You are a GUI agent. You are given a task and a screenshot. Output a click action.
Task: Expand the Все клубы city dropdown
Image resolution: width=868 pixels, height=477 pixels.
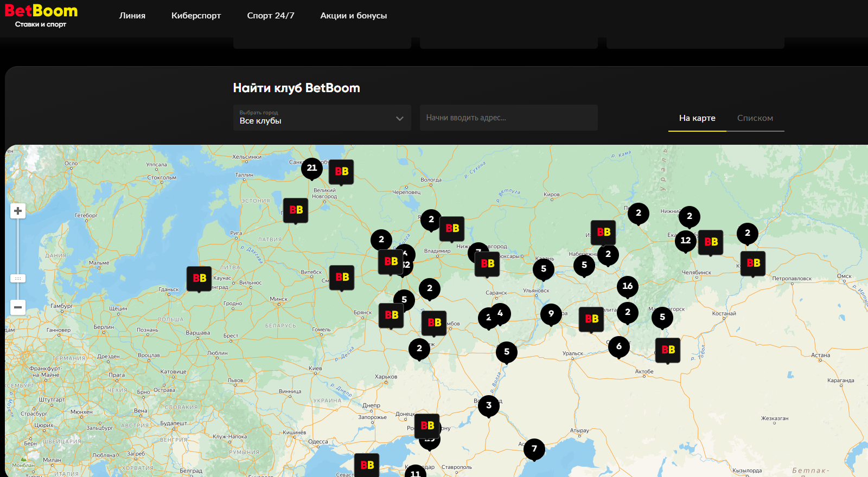[x=322, y=118]
